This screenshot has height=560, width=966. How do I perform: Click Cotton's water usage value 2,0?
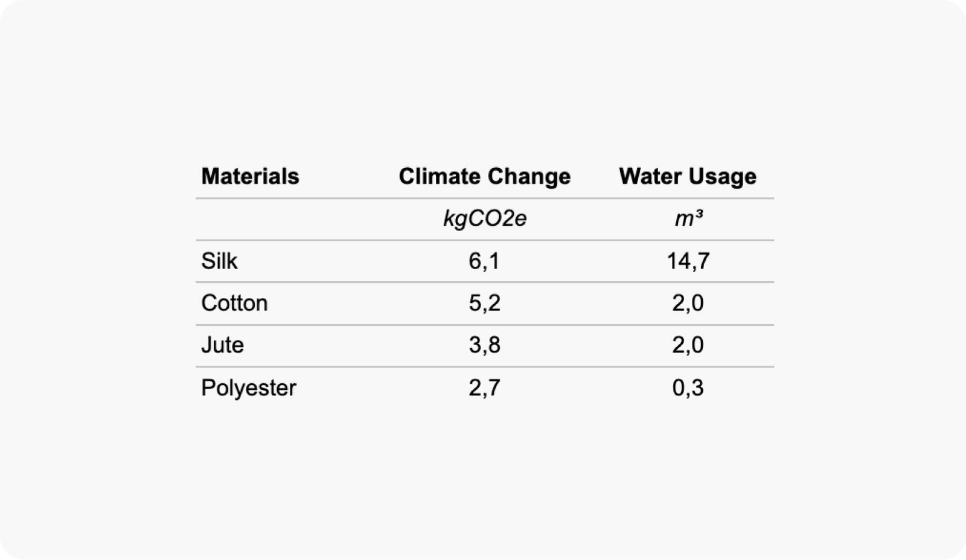click(688, 303)
